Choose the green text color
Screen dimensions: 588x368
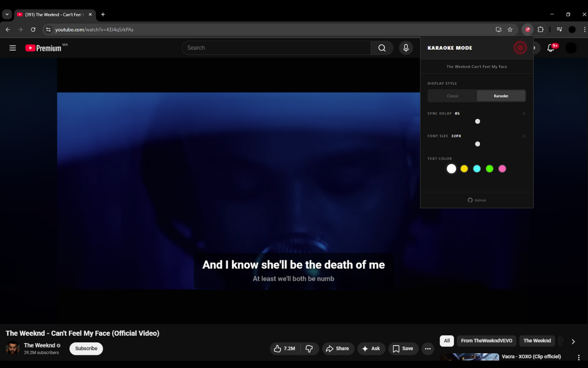490,169
